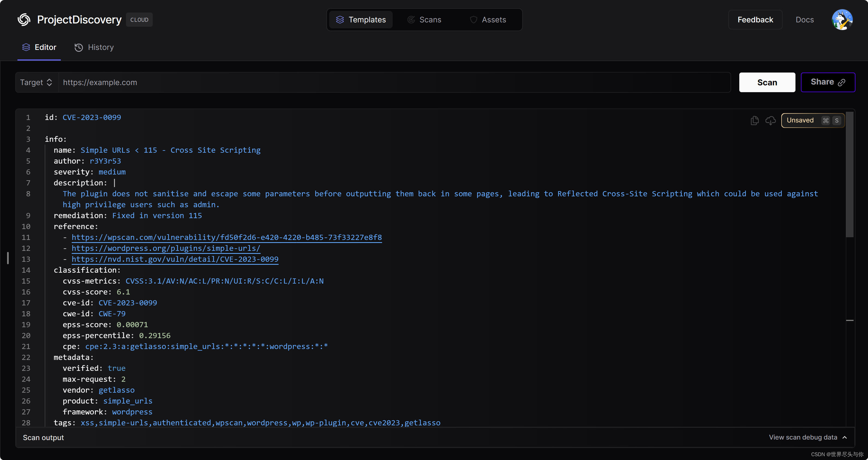Click the cloud download icon in editor
The width and height of the screenshot is (868, 460).
(770, 120)
